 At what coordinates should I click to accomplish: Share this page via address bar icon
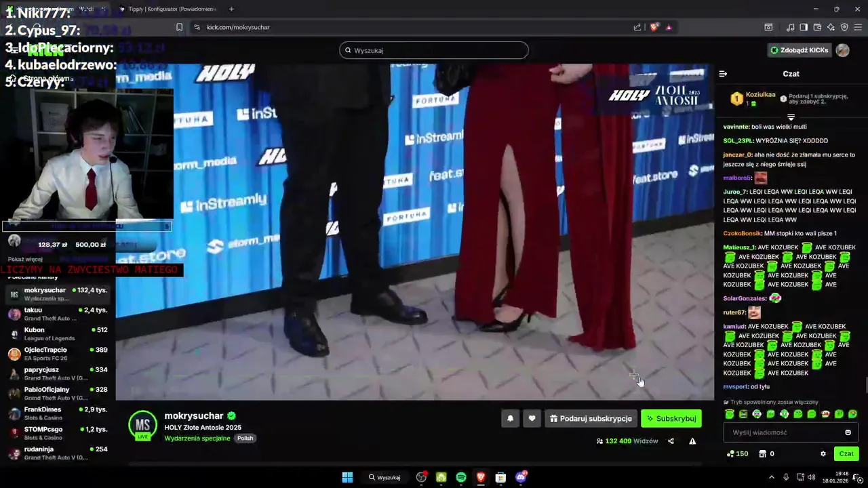[637, 27]
